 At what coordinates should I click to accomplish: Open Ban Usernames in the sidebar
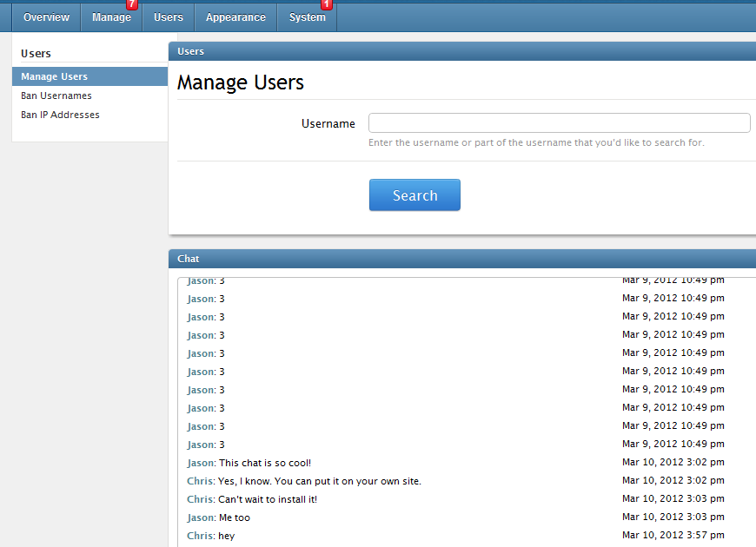click(56, 96)
